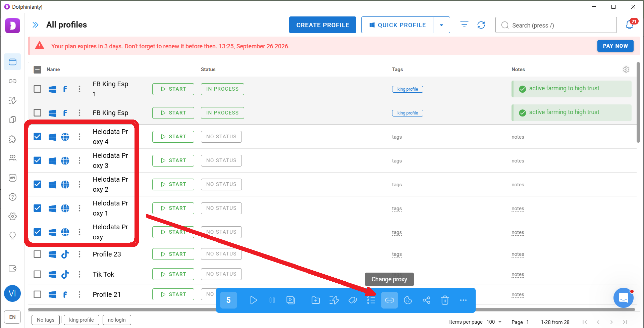Viewport: 644px width, 328px height.
Task: Click the CREATE PROFILE button
Action: [x=323, y=25]
